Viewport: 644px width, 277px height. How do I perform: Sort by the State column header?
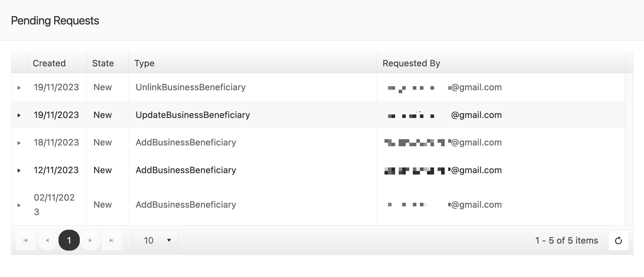[x=103, y=63]
